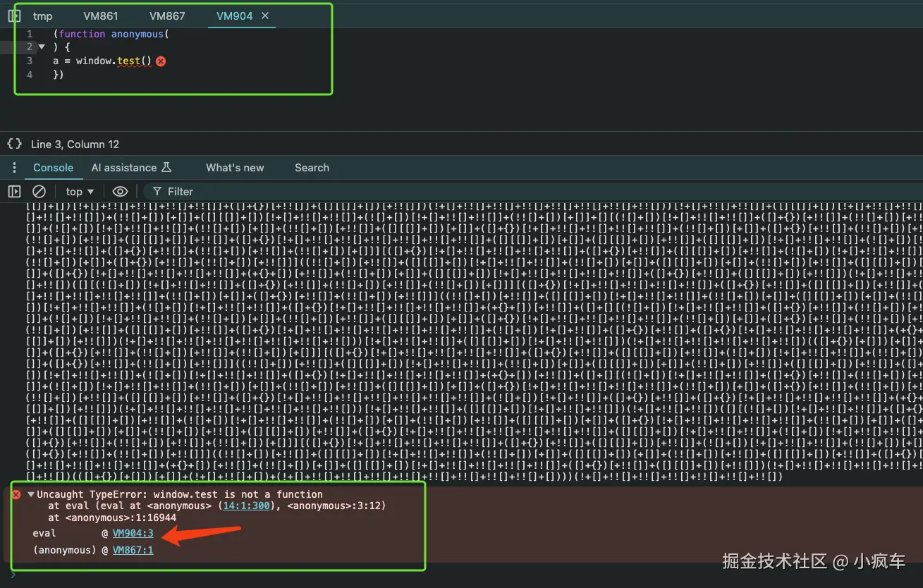The height and width of the screenshot is (588, 923).
Task: Select the VM904 tab
Action: (x=234, y=16)
